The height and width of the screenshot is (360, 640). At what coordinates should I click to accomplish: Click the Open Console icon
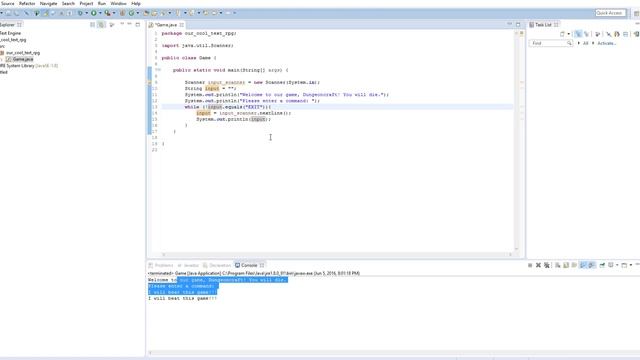point(624,265)
